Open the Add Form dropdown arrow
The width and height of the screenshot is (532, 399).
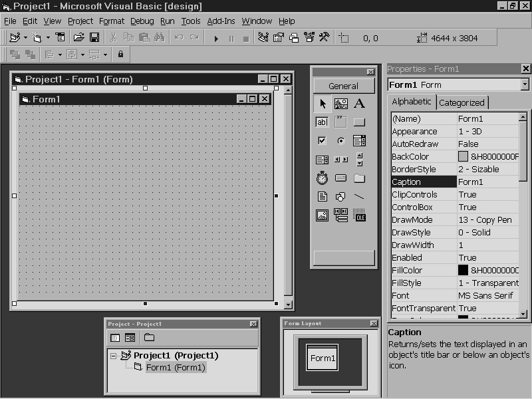(48, 38)
